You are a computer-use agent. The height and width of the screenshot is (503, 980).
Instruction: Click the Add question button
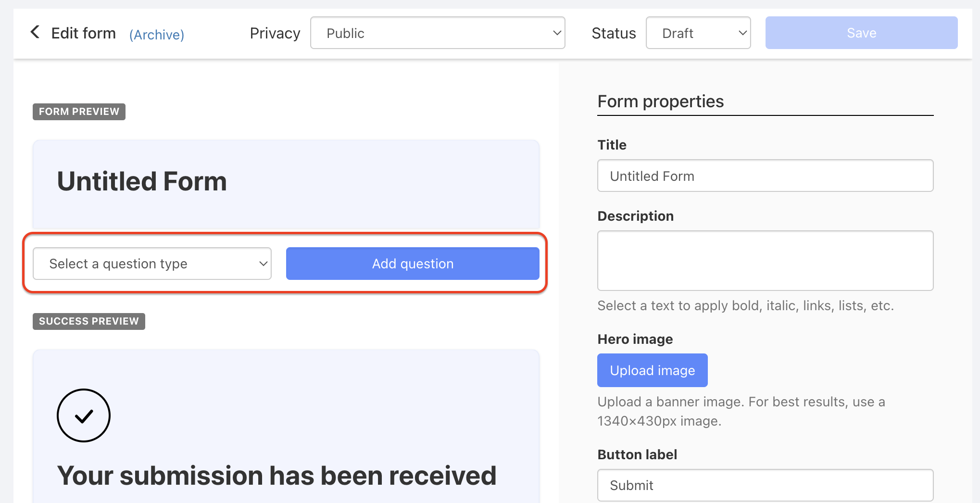[413, 264]
